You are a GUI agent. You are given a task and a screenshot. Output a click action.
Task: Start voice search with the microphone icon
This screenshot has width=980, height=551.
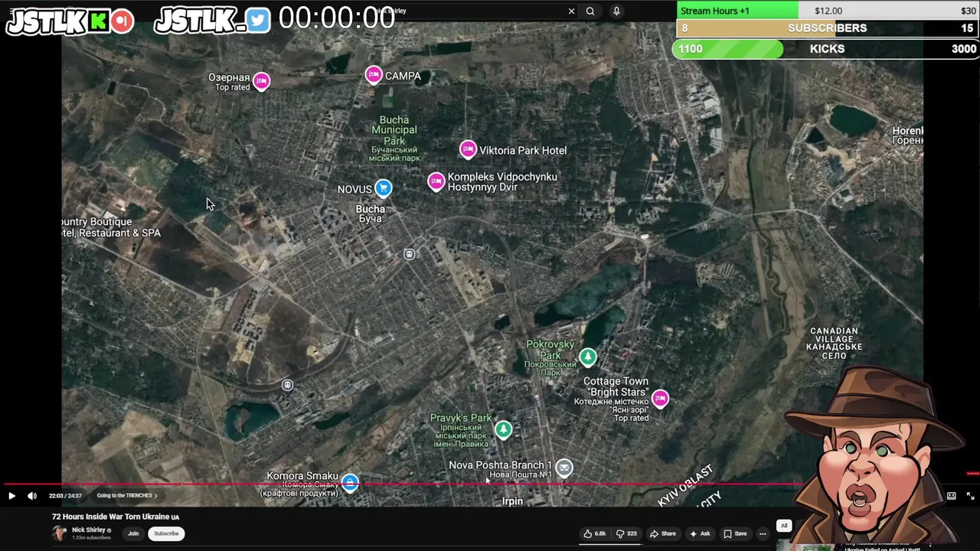pyautogui.click(x=616, y=11)
